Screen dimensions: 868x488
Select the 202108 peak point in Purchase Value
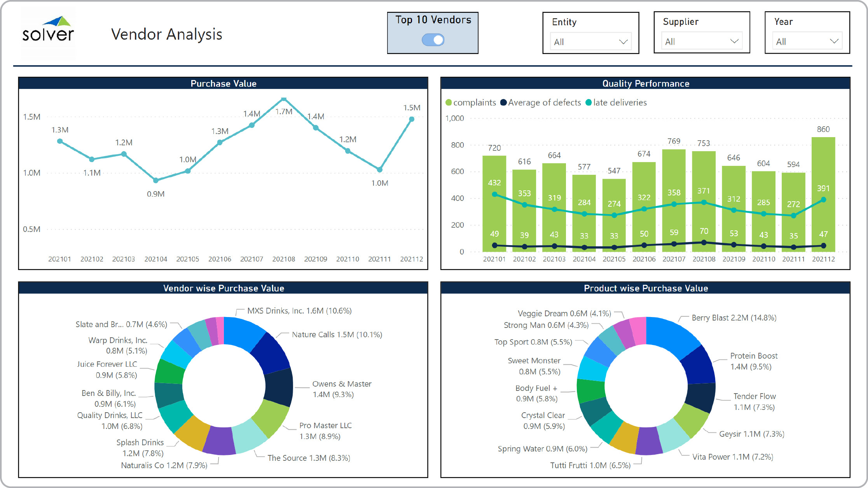[284, 99]
